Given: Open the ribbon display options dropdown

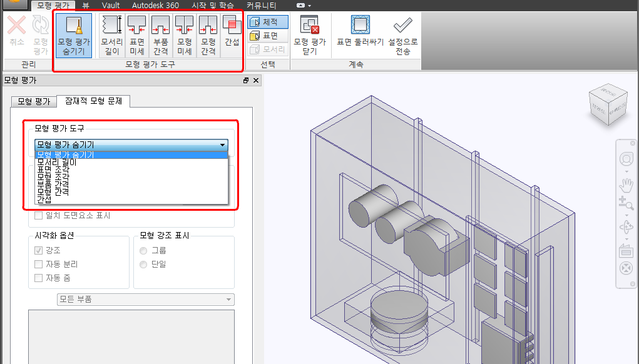Looking at the screenshot, I should point(304,5).
